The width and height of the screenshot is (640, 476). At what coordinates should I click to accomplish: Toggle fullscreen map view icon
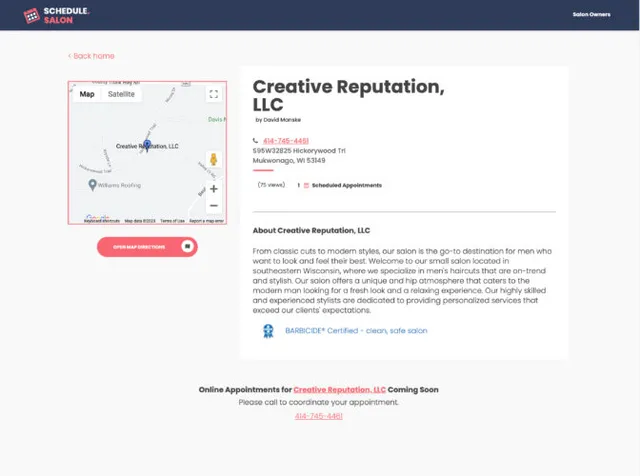(x=213, y=94)
